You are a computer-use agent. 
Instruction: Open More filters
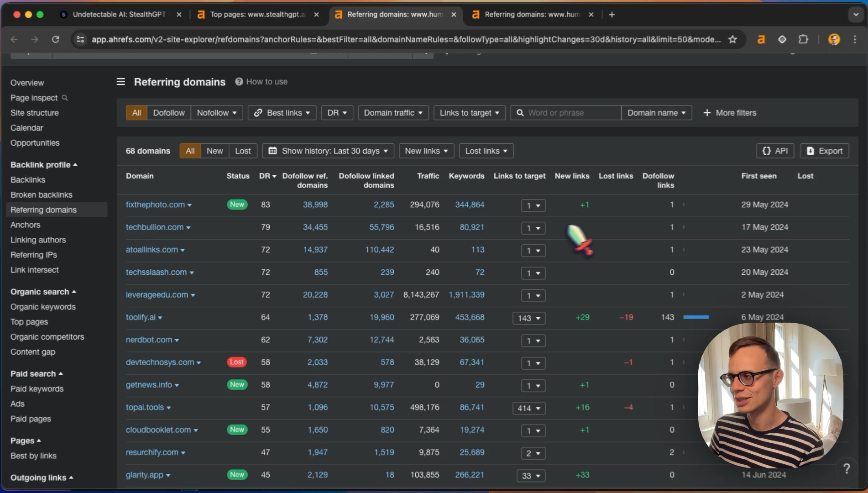(730, 113)
